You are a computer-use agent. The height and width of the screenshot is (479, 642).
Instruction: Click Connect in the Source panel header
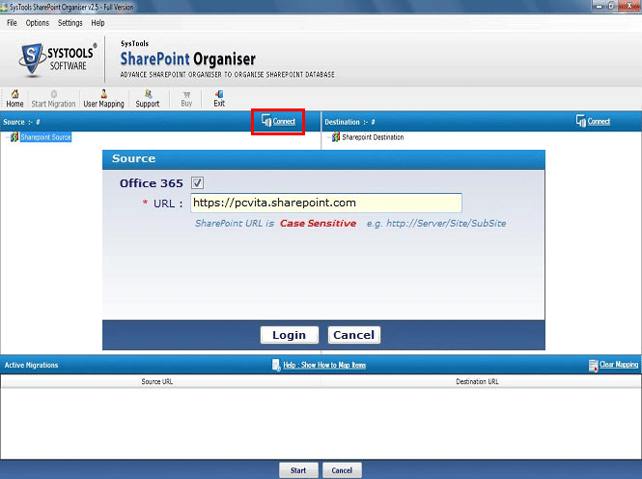tap(278, 121)
